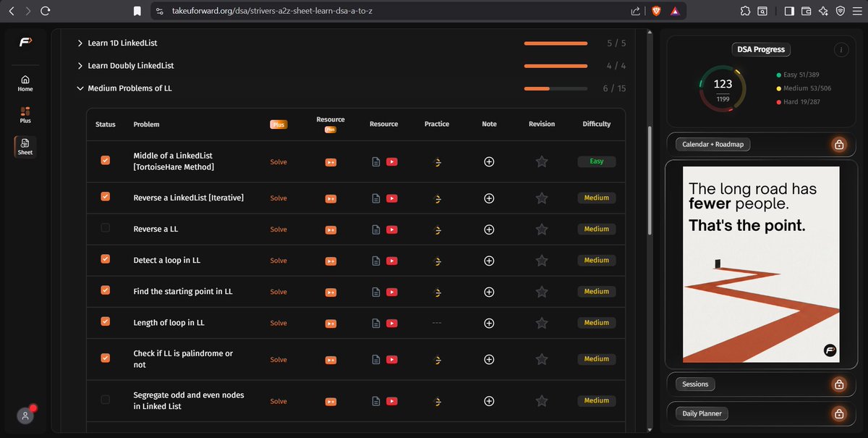Open YouTube video for Check if LL is palindrome

[x=391, y=359]
